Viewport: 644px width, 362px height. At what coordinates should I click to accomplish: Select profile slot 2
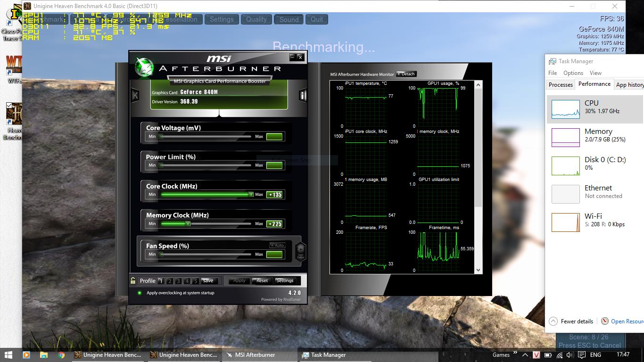(x=170, y=281)
